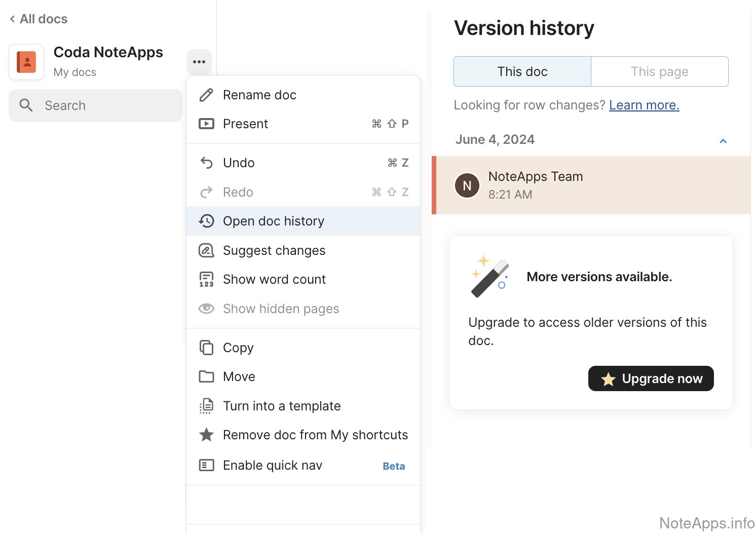Click the Coda NoteApps doc icon

pyautogui.click(x=26, y=62)
